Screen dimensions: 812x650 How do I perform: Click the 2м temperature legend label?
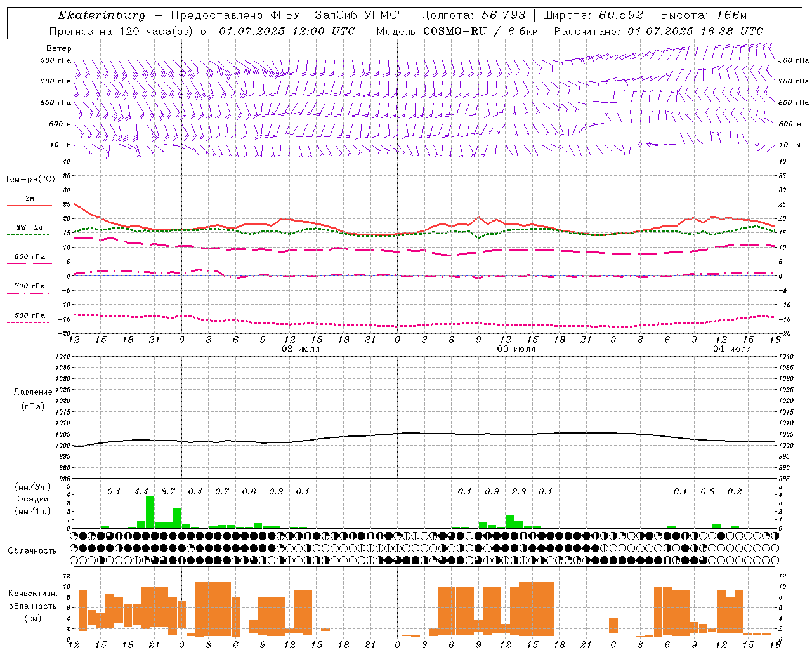[x=30, y=199]
